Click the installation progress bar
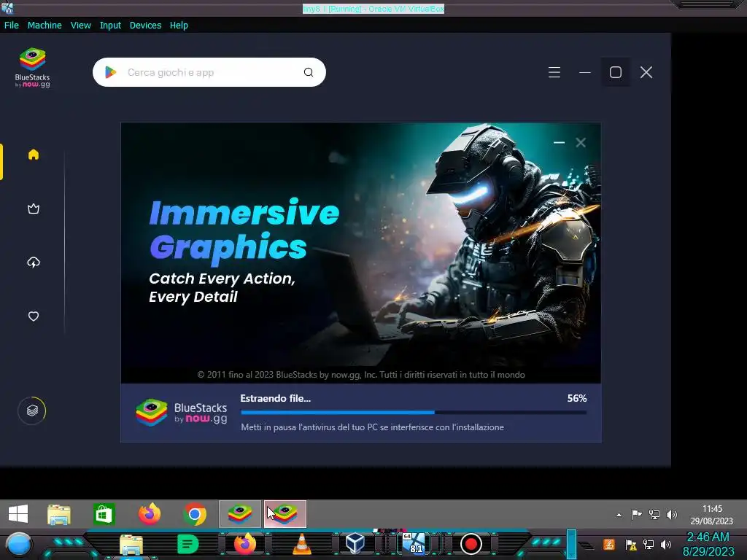Image resolution: width=747 pixels, height=560 pixels. [414, 413]
